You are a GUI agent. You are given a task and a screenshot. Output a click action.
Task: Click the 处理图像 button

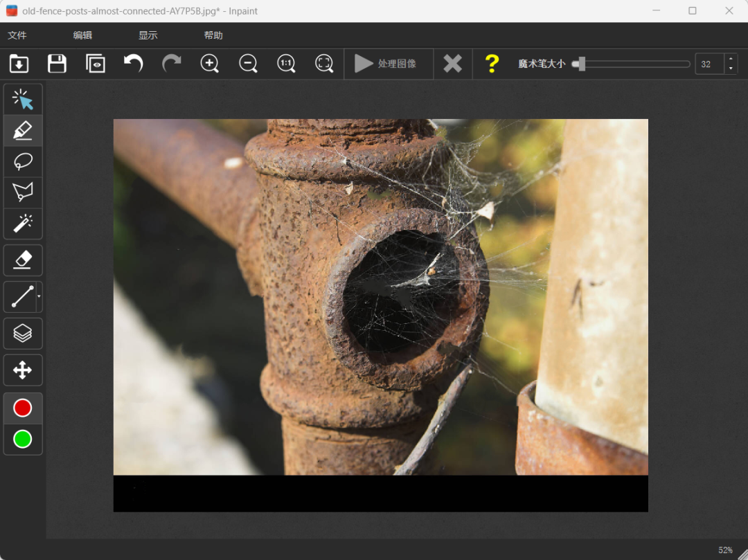point(386,64)
